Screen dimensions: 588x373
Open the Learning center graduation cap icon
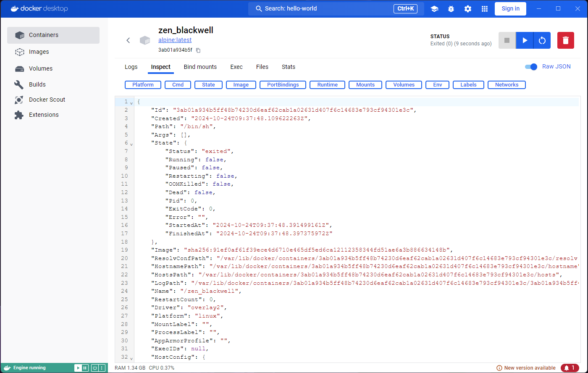pyautogui.click(x=434, y=9)
